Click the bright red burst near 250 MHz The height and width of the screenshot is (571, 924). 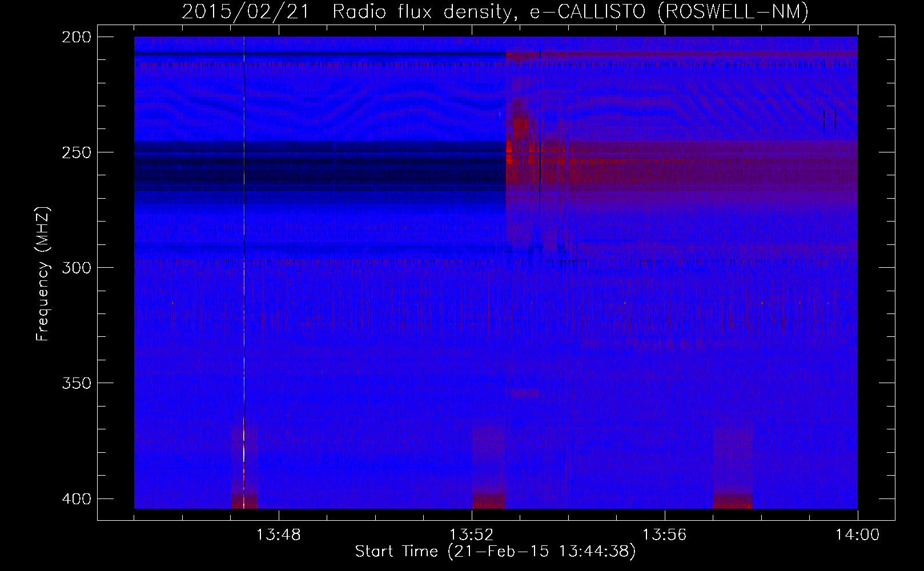click(509, 152)
